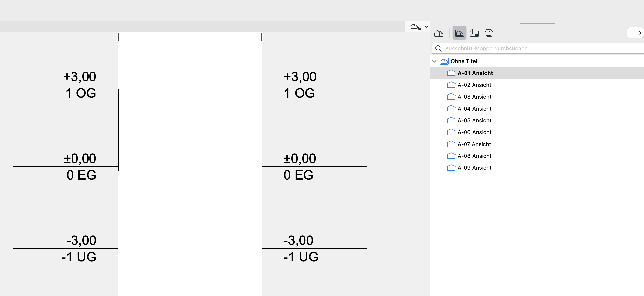The height and width of the screenshot is (296, 644).
Task: Focus the Ausschnitt-Mappe durchsuchen search field
Action: (x=537, y=48)
